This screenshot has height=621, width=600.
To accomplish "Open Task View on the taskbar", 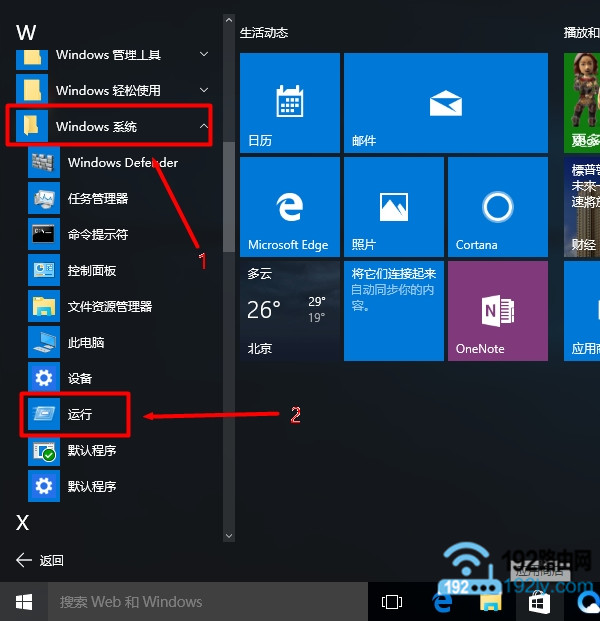I will click(392, 602).
